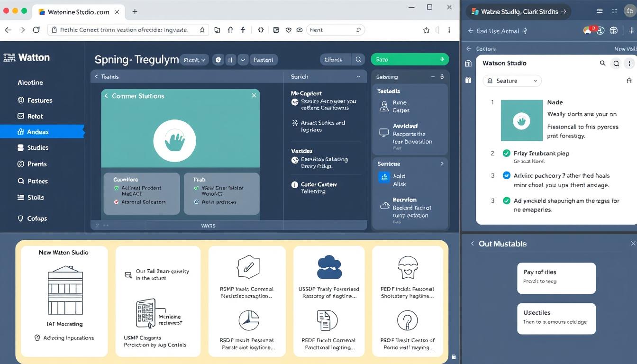Click the Cofops location icon
This screenshot has height=364, width=637.
[x=20, y=218]
